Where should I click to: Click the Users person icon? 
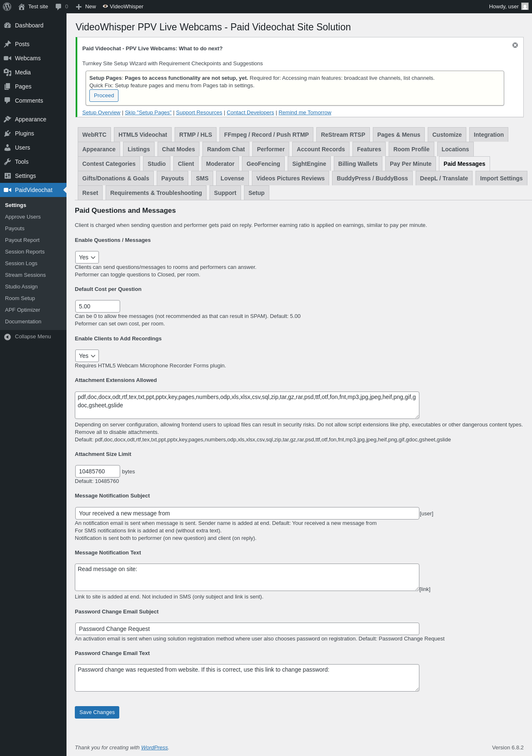[x=7, y=148]
